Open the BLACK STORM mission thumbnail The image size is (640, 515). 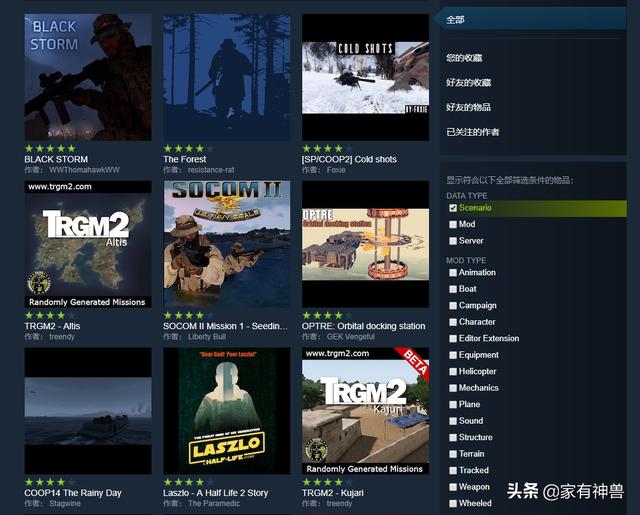pyautogui.click(x=88, y=78)
